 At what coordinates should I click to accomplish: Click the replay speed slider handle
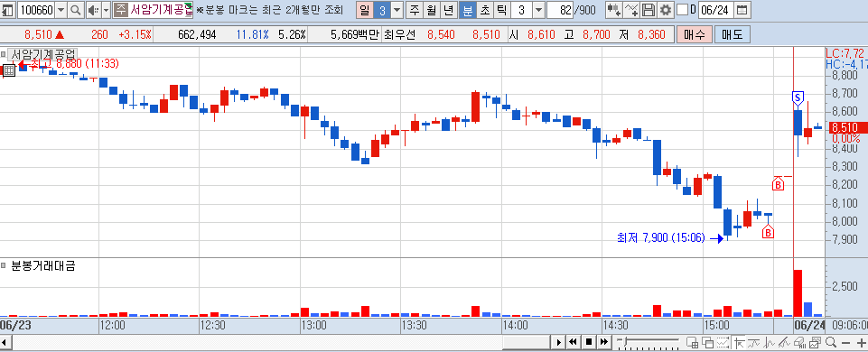coord(625,341)
